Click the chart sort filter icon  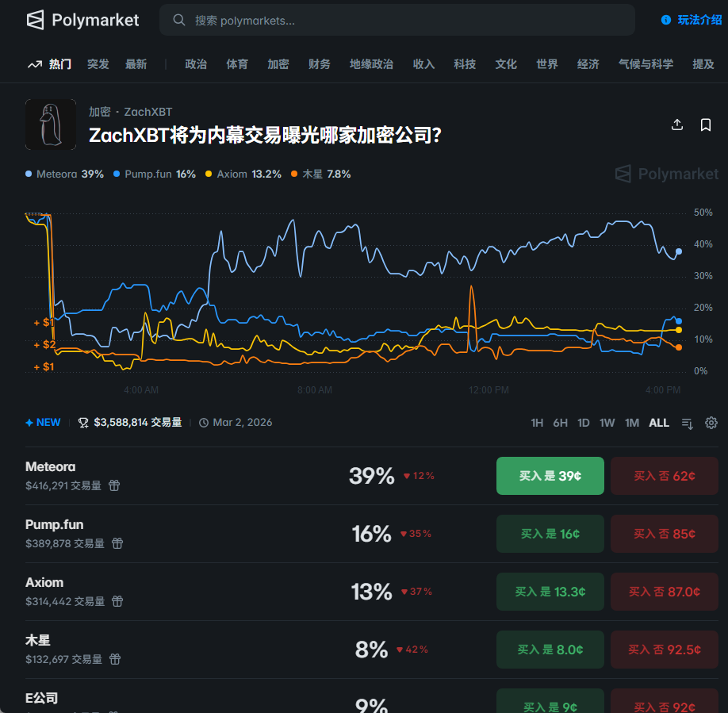point(688,424)
